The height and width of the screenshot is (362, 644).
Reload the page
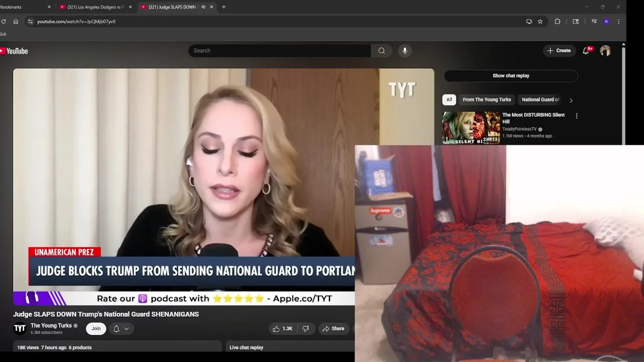coord(4,22)
